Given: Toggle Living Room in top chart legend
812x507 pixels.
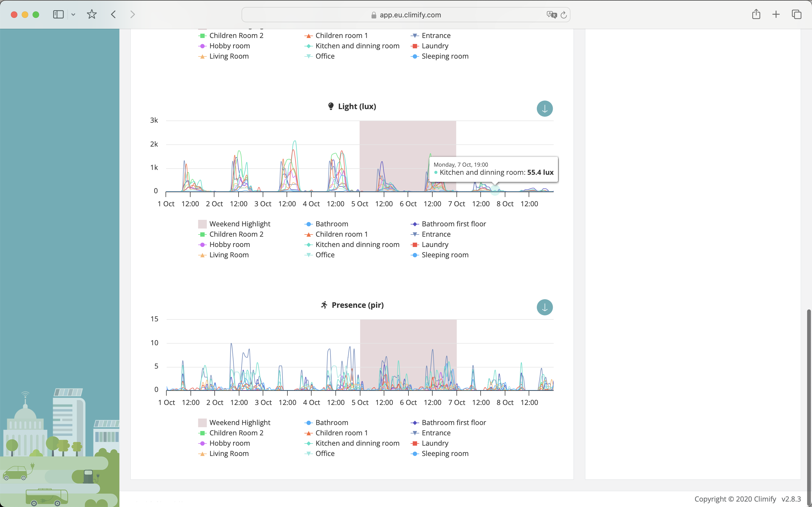Looking at the screenshot, I should click(223, 57).
